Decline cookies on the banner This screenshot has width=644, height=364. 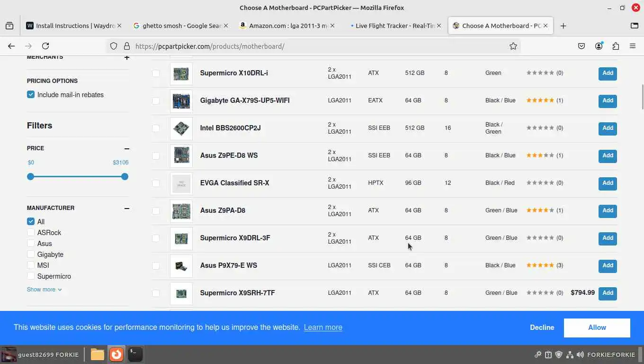click(542, 328)
